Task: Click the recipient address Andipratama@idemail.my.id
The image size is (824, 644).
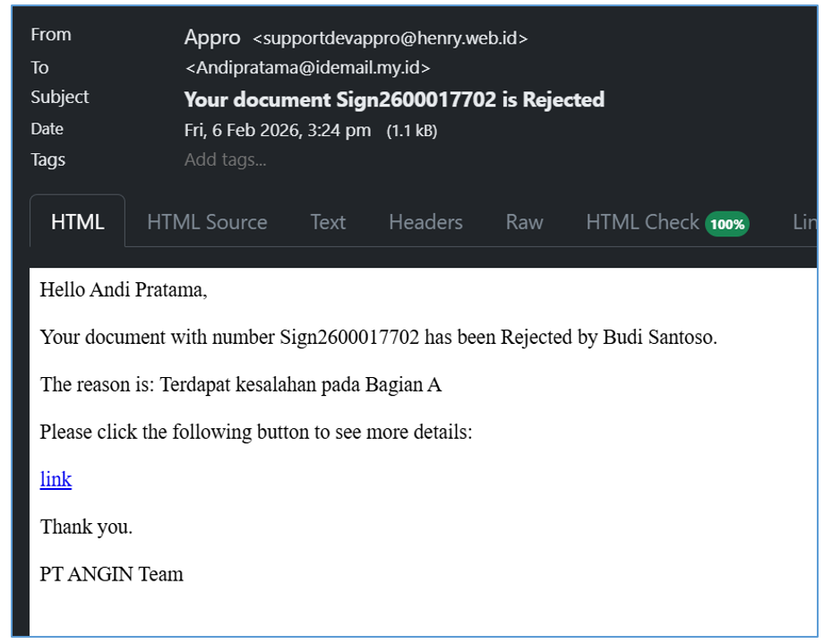Action: point(307,68)
